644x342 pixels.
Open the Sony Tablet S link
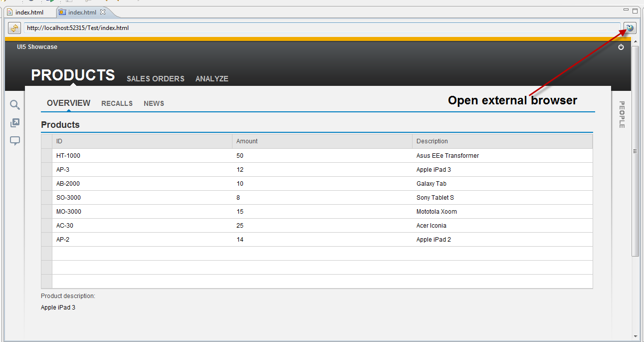point(435,197)
